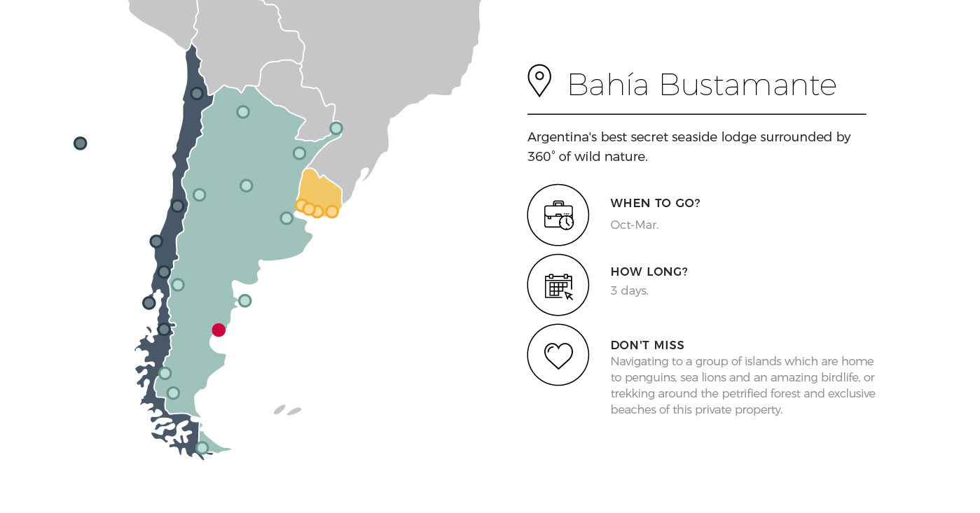Select the marker on Argentina's east coast above the red dot
The width and height of the screenshot is (980, 513).
(x=244, y=301)
